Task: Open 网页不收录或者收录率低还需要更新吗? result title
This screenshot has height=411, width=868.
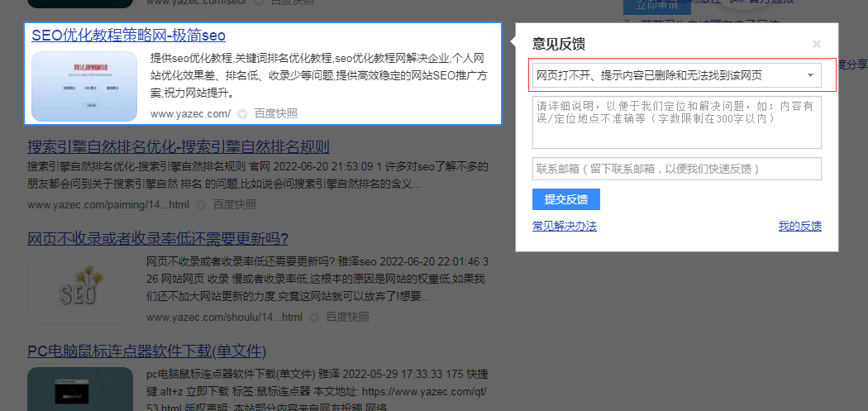Action: pyautogui.click(x=158, y=239)
